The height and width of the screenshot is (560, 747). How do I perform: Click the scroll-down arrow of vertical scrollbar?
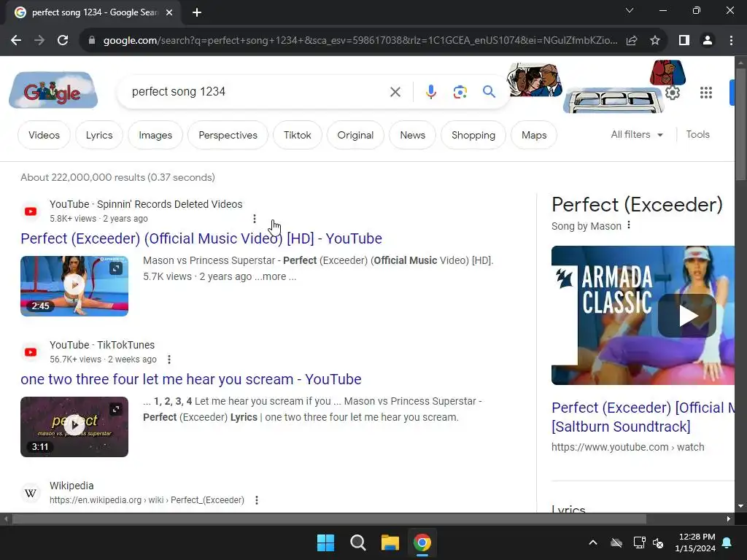740,506
